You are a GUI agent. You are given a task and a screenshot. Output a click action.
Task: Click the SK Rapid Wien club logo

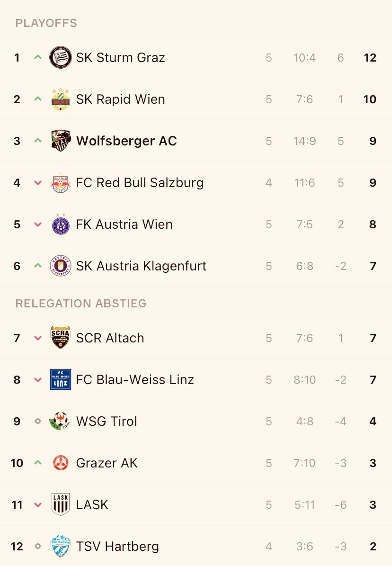point(60,99)
